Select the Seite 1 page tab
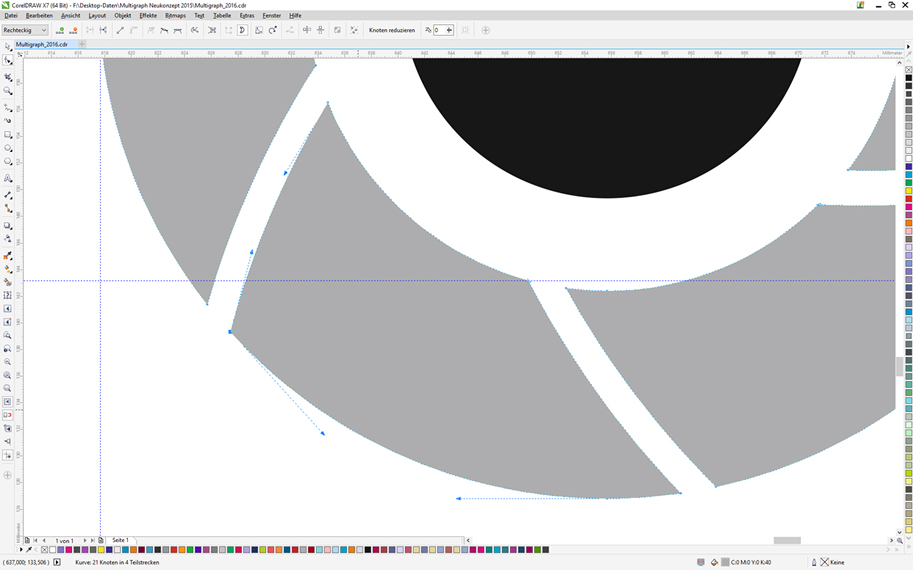This screenshot has height=570, width=913. (x=120, y=540)
